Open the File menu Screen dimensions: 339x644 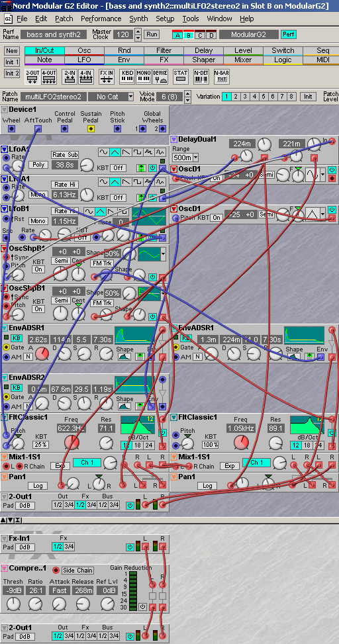tap(21, 19)
